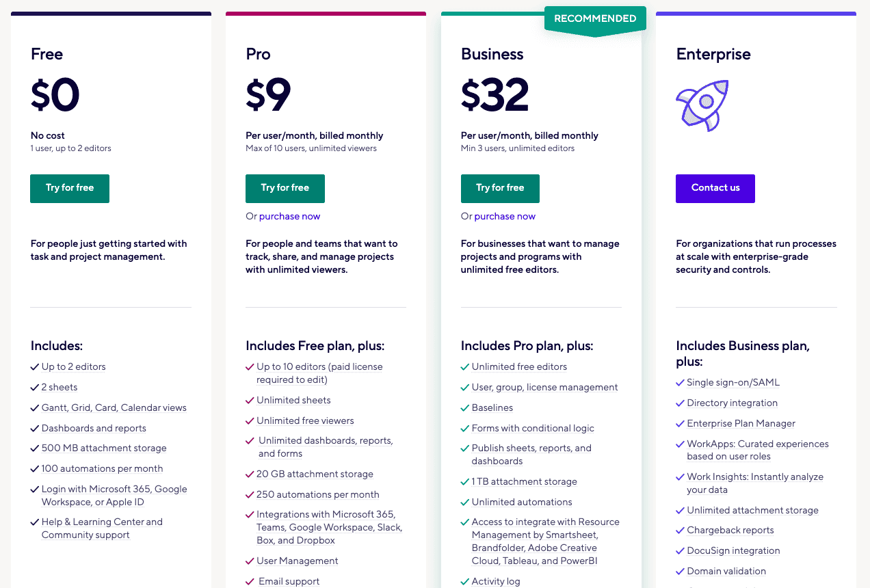The image size is (870, 588).
Task: Click purchase now under the Pro plan
Action: (x=289, y=215)
